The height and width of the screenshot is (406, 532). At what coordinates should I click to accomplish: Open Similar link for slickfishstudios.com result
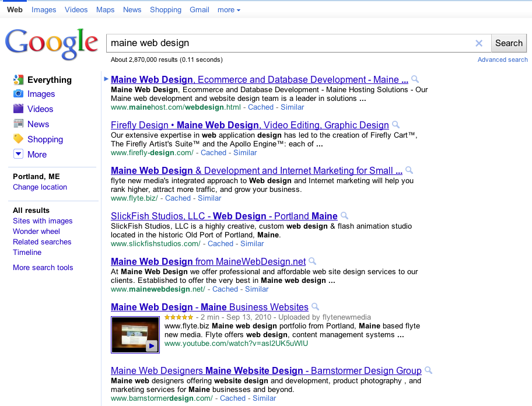pos(252,243)
